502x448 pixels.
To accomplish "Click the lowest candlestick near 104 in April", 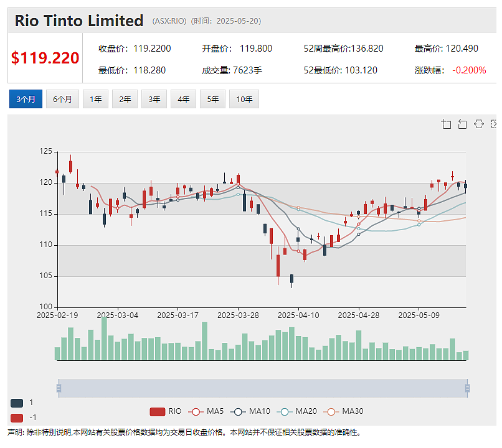I will (x=291, y=279).
